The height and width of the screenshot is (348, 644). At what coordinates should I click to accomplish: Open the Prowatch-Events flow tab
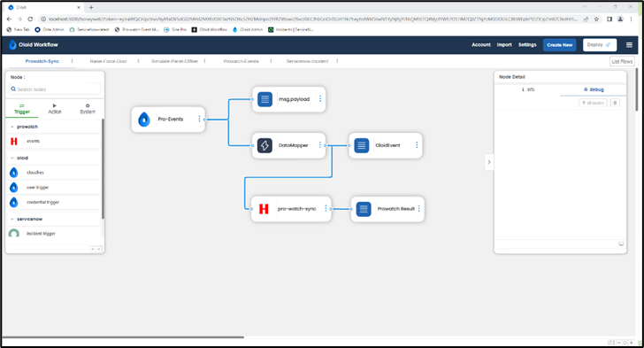click(241, 61)
